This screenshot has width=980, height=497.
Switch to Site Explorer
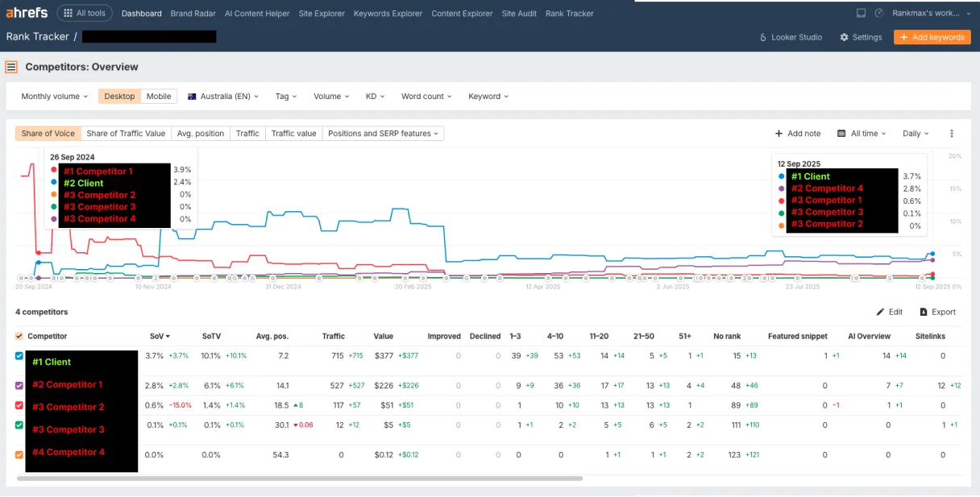pos(322,14)
